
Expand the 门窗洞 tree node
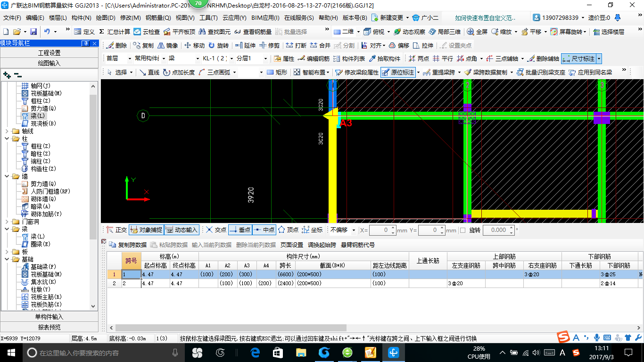click(x=6, y=222)
